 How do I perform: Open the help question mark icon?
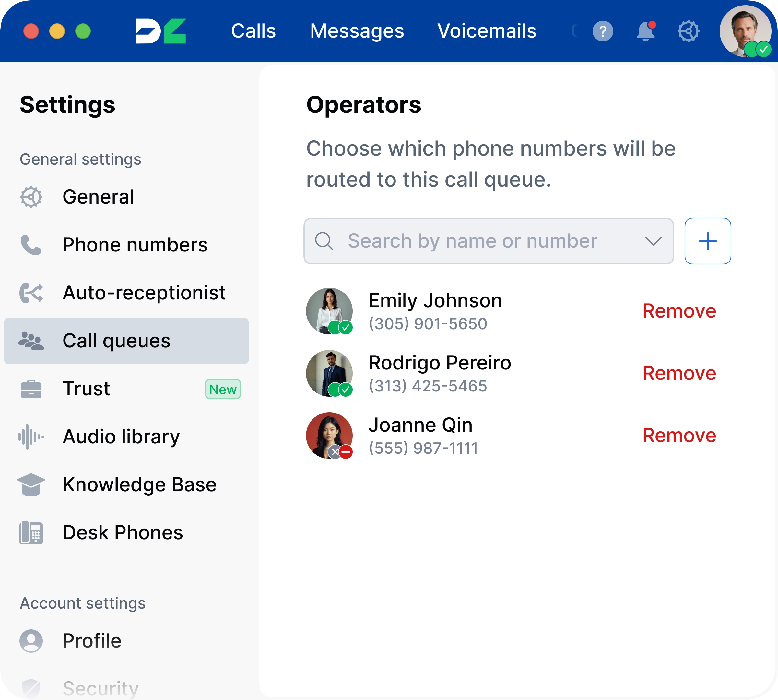(603, 31)
